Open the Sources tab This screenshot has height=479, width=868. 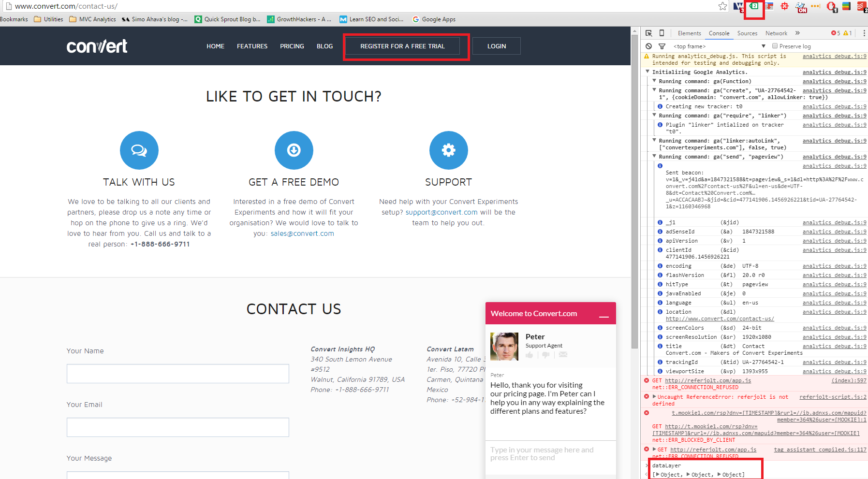747,33
